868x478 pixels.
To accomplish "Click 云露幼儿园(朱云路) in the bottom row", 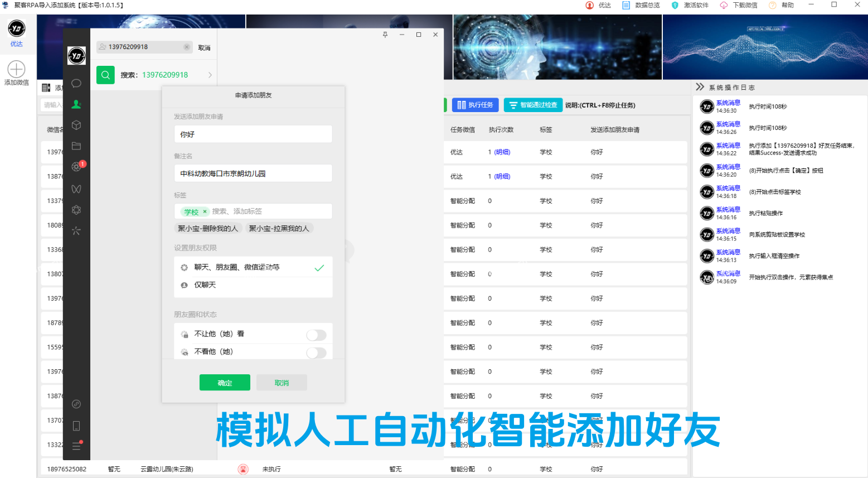I will pos(167,469).
